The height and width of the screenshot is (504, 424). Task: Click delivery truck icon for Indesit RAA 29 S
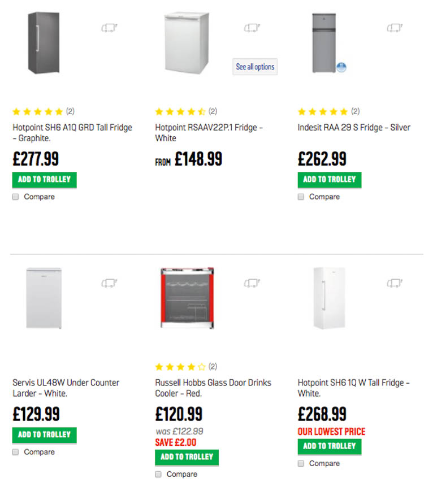click(394, 28)
